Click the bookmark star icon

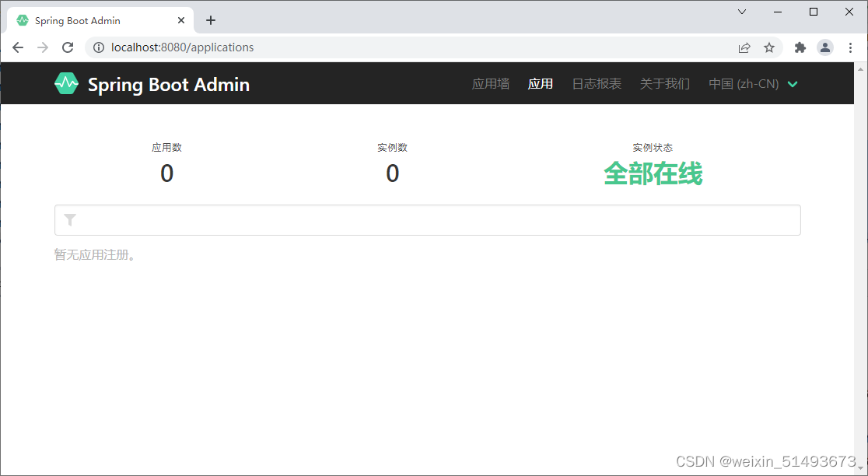(x=769, y=47)
